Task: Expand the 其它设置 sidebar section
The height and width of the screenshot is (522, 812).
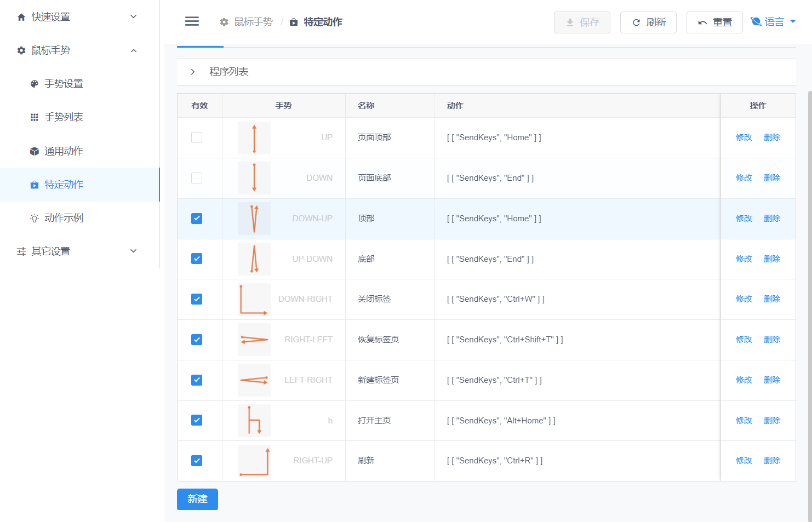Action: [x=79, y=251]
